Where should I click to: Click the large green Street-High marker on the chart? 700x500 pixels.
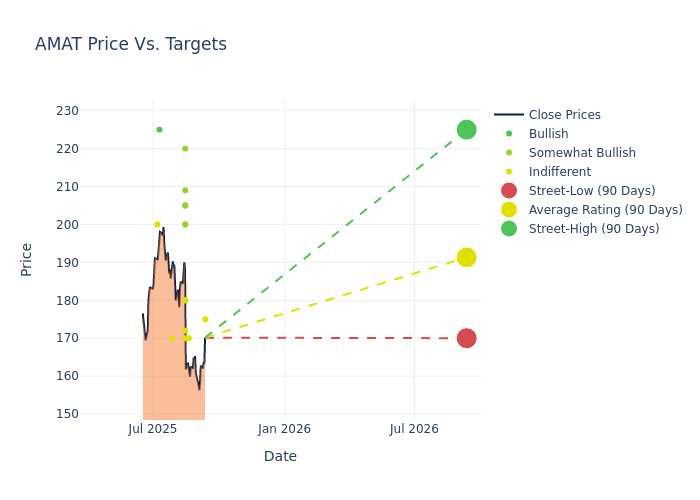pos(466,130)
